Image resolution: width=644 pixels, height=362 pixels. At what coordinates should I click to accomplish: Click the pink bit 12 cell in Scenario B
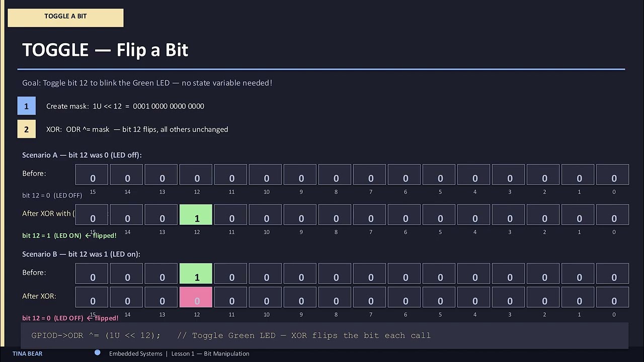[196, 297]
